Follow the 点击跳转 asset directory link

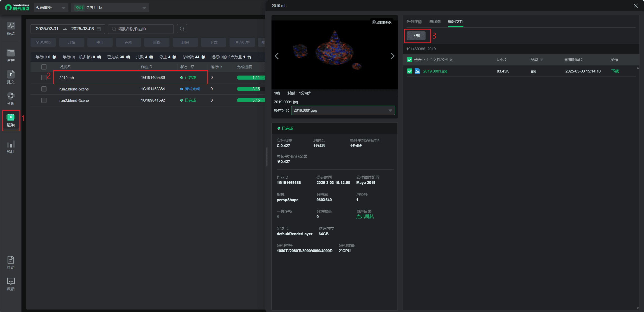pos(365,217)
